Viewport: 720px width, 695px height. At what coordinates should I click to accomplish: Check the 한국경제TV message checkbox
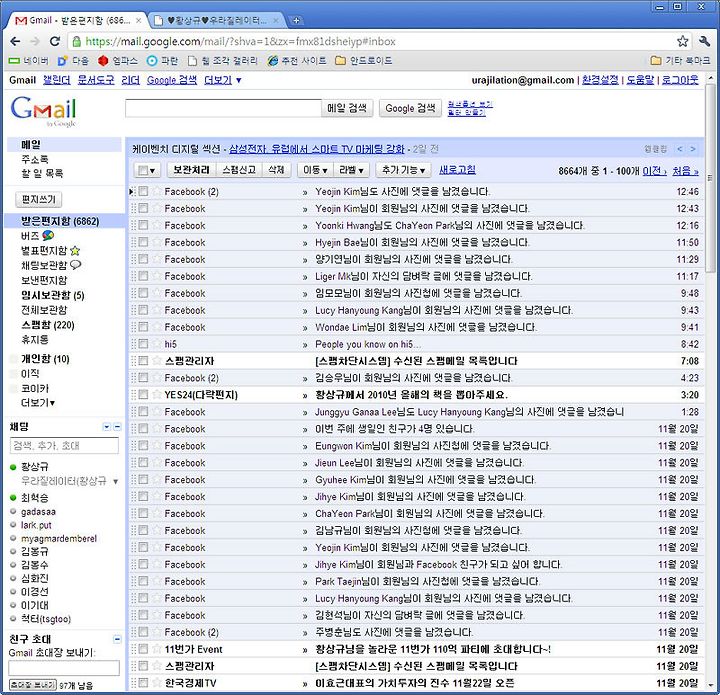(143, 682)
